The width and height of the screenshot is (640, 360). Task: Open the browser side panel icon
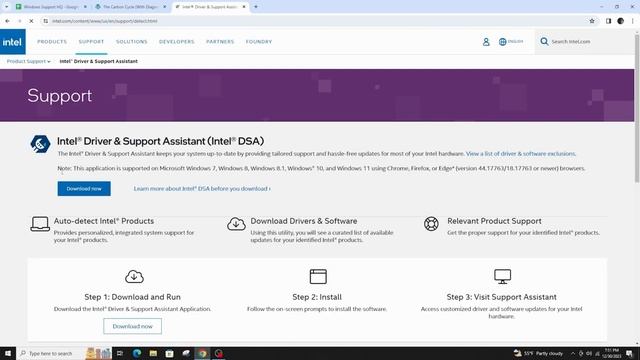coord(608,21)
